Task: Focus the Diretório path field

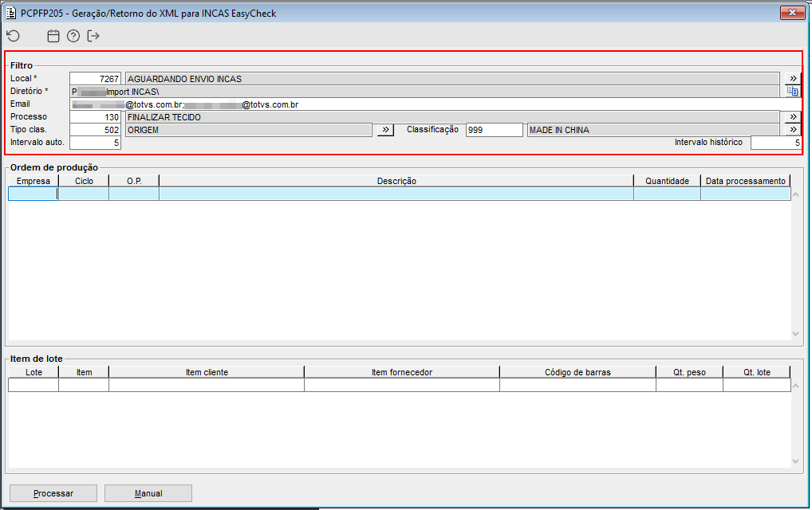Action: tap(424, 92)
